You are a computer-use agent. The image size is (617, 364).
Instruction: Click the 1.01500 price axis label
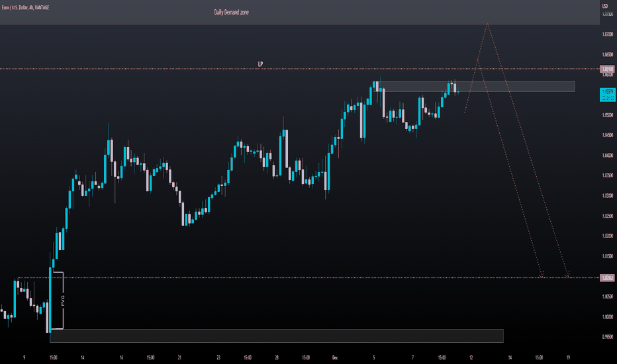point(608,256)
